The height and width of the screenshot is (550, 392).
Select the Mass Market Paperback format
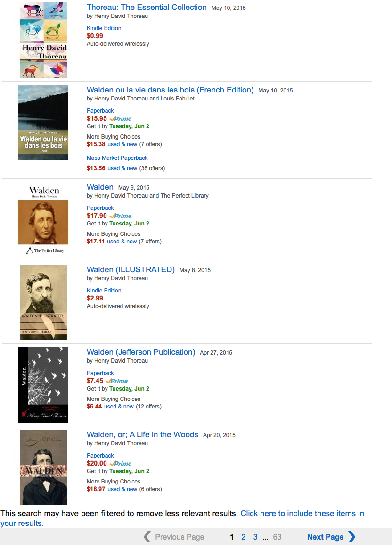point(117,158)
